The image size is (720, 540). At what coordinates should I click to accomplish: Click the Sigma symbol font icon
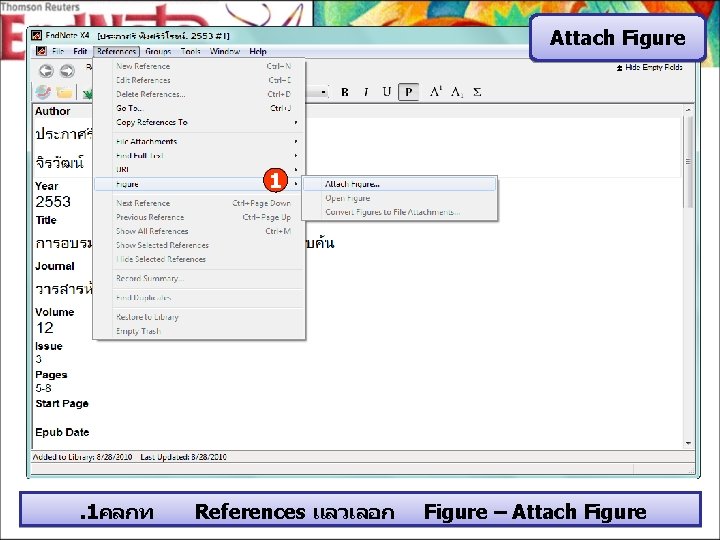click(x=478, y=92)
